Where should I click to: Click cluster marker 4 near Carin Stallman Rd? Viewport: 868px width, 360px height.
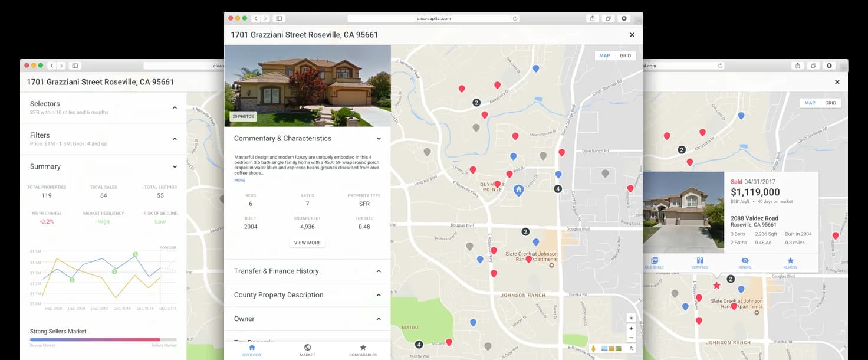point(558,189)
